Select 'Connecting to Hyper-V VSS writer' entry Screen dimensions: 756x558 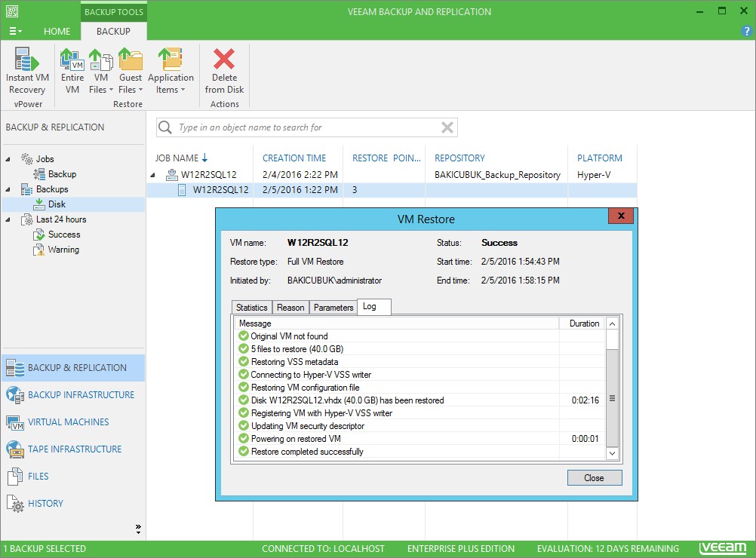[x=419, y=375]
